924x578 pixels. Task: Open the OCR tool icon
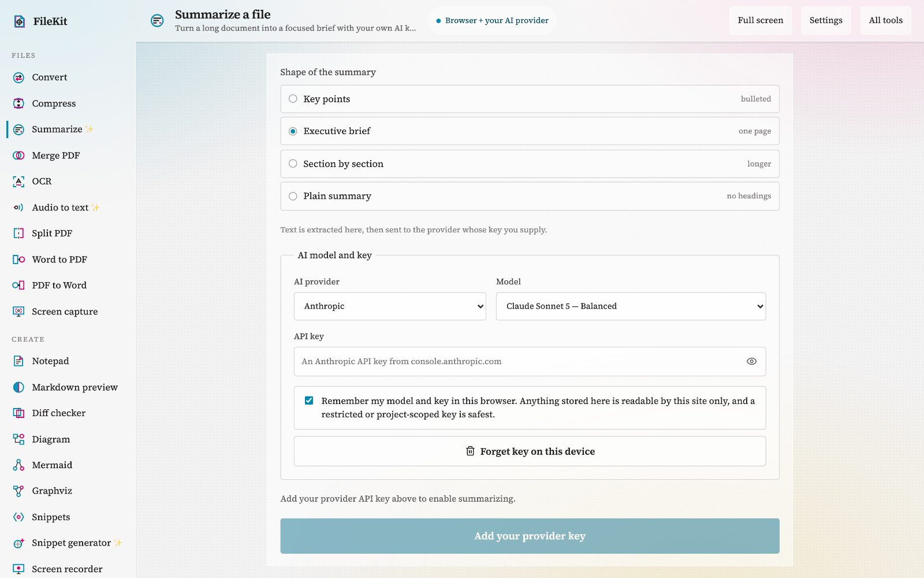[18, 181]
